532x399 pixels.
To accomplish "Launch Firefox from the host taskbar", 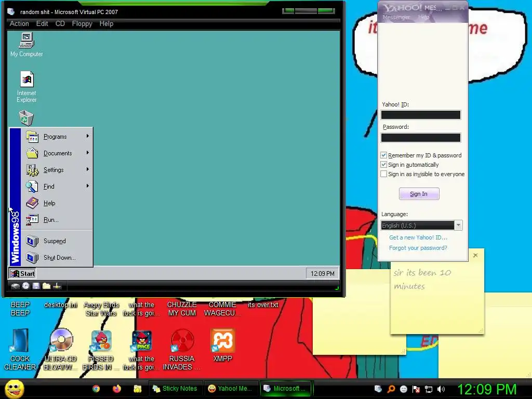I will 117,389.
